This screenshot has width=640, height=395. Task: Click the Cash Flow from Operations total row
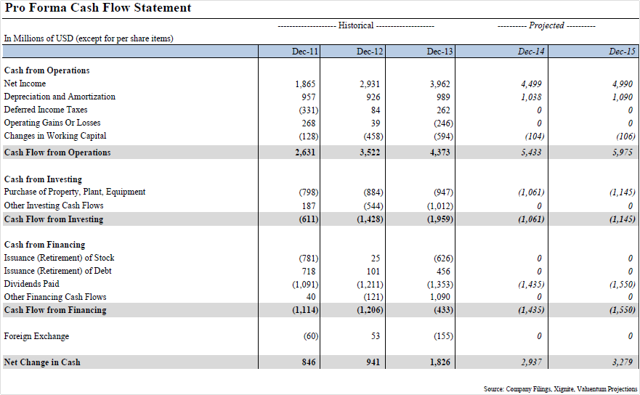320,152
